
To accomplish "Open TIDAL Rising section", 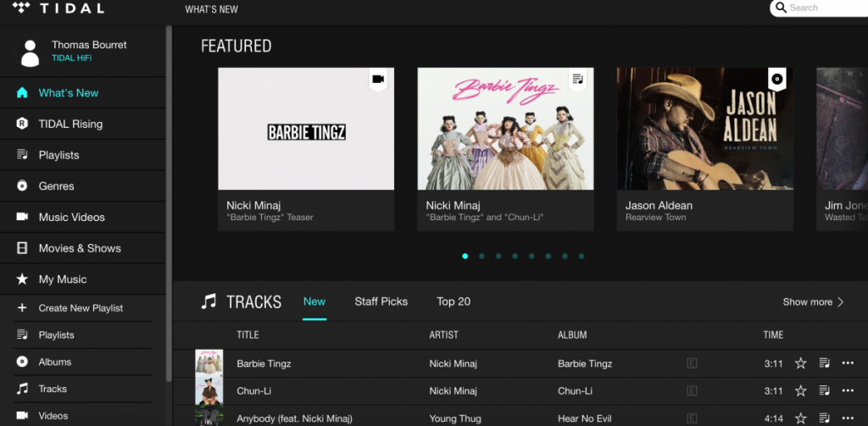I will tap(70, 124).
